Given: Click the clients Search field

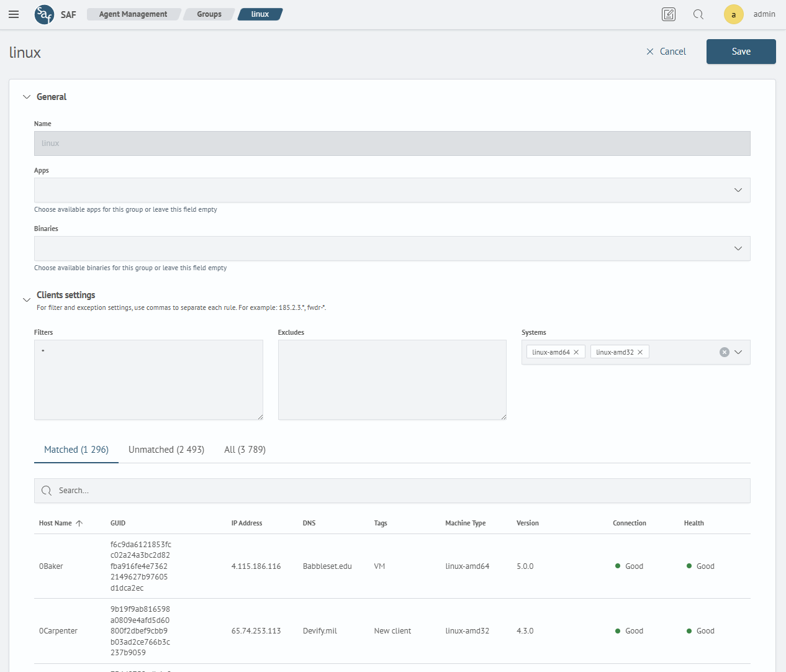Looking at the screenshot, I should 392,491.
